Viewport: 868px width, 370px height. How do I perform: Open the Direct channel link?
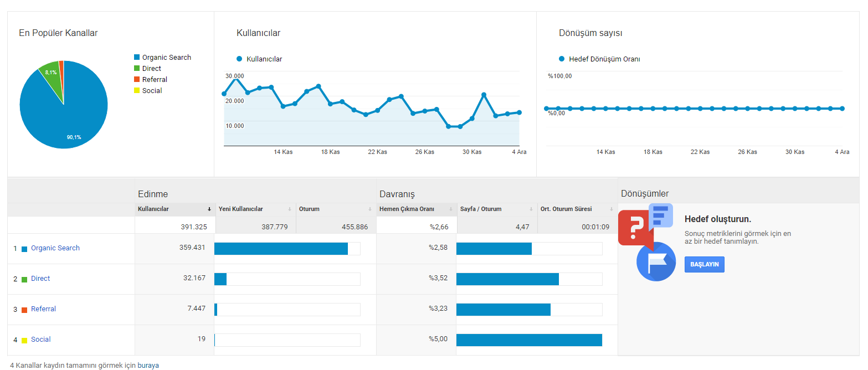click(x=40, y=279)
